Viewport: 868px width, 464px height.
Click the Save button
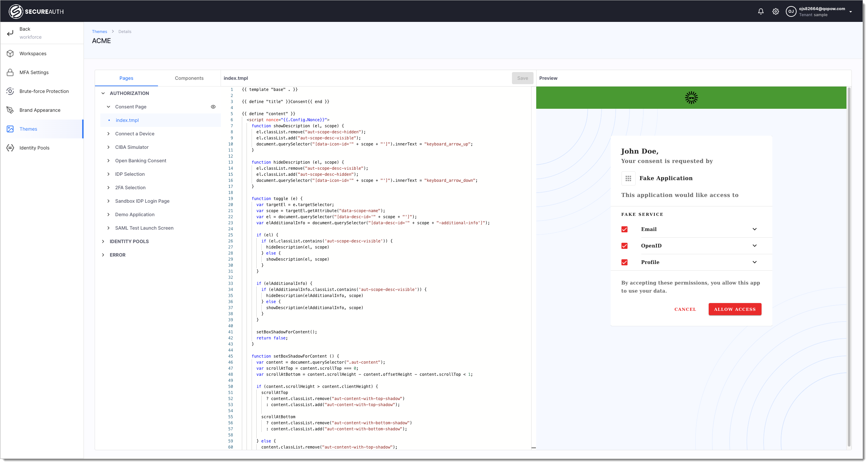(x=522, y=78)
